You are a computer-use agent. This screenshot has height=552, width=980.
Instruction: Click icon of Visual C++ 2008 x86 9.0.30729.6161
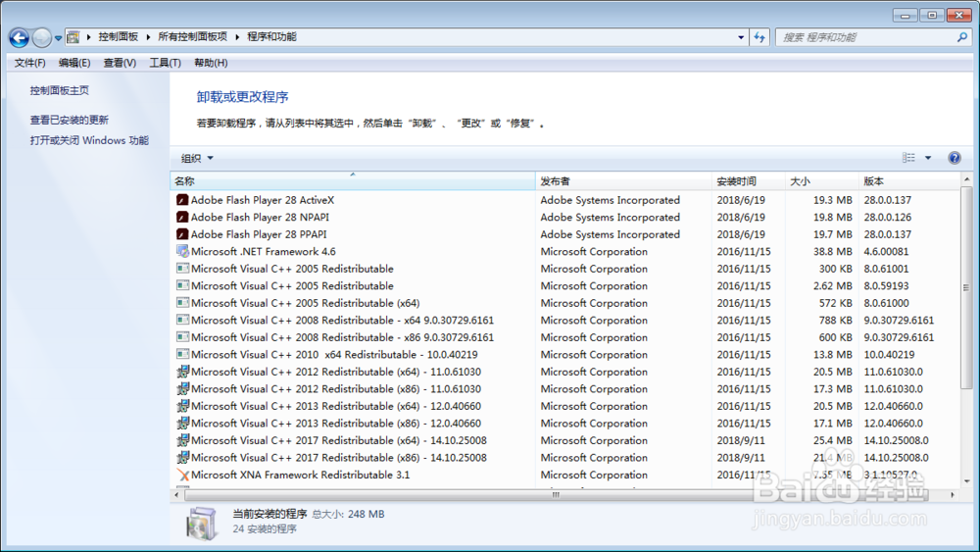[x=182, y=337]
